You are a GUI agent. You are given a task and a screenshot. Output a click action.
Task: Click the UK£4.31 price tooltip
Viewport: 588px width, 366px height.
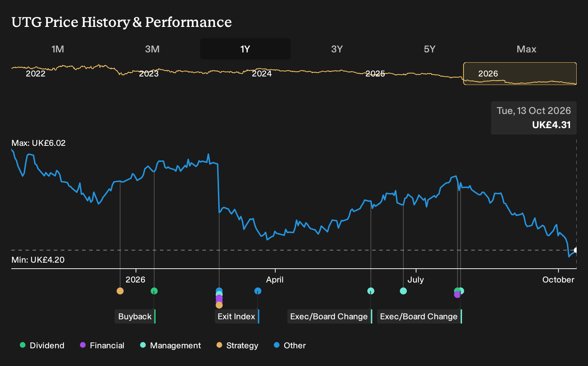click(x=534, y=118)
